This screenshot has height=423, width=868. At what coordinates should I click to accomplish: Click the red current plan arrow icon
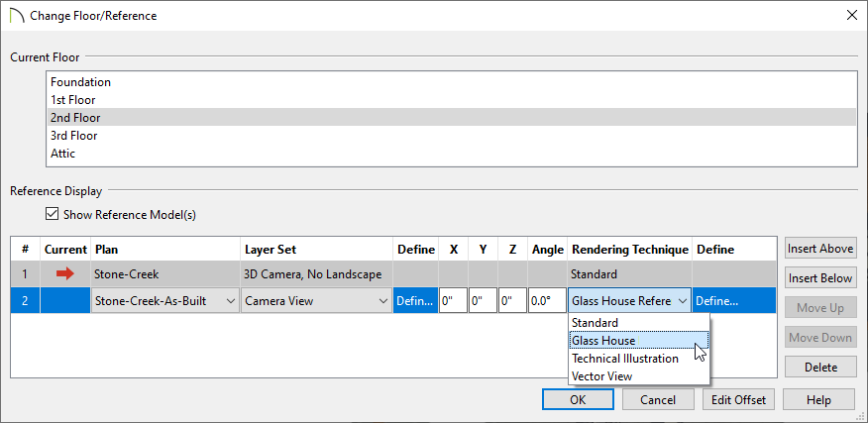[x=65, y=273]
